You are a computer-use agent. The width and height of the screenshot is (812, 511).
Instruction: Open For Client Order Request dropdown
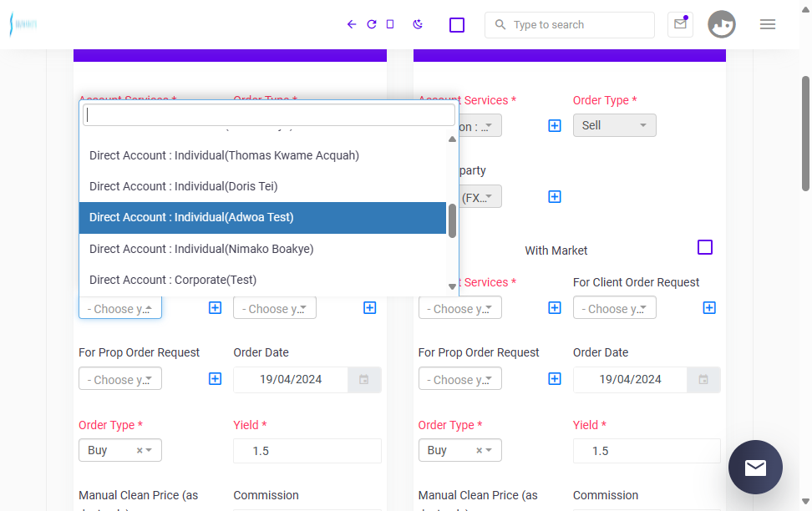coord(615,308)
